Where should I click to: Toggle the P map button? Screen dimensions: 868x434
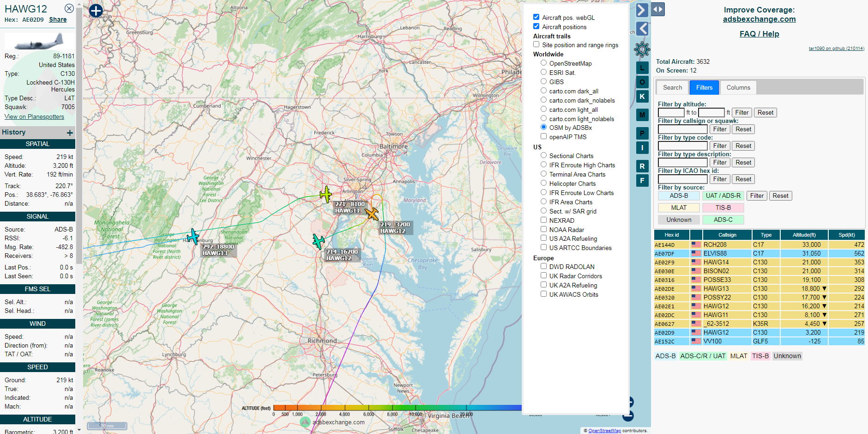tap(642, 134)
